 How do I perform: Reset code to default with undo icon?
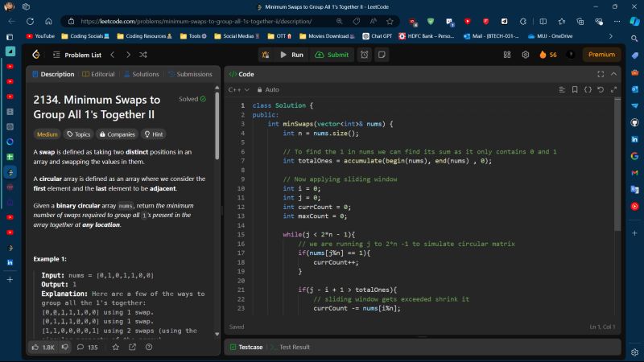(601, 89)
